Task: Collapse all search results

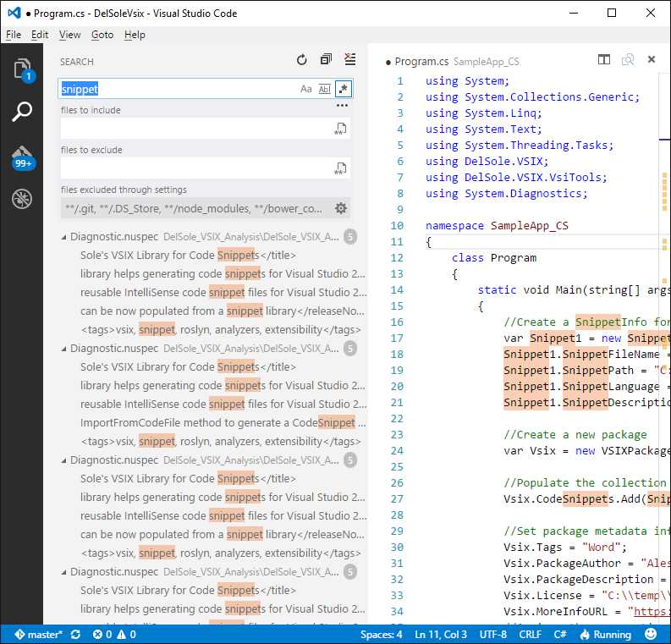Action: pyautogui.click(x=326, y=59)
